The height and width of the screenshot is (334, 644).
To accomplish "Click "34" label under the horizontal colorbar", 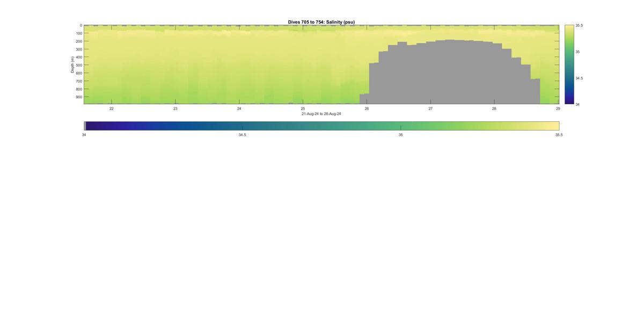I will (x=84, y=135).
